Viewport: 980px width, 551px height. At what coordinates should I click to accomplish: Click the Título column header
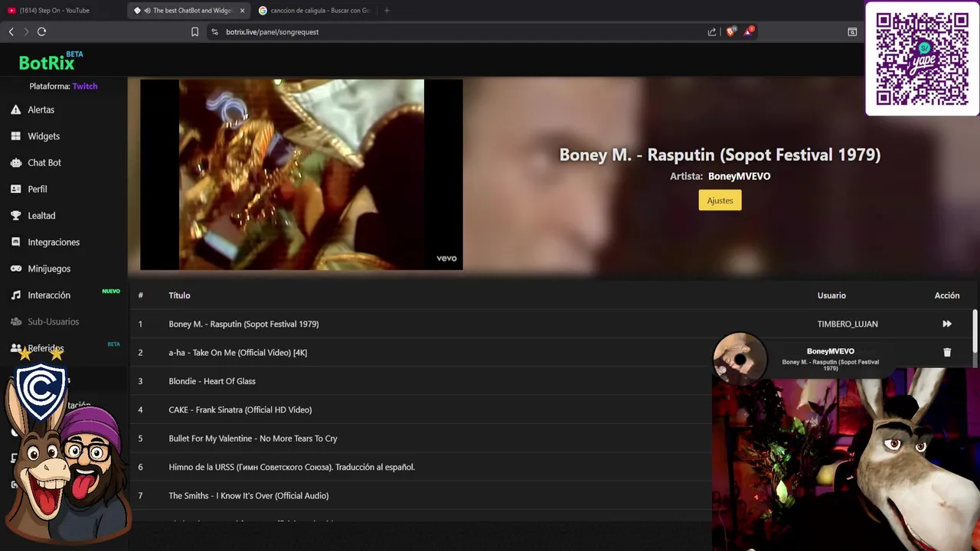click(x=179, y=295)
